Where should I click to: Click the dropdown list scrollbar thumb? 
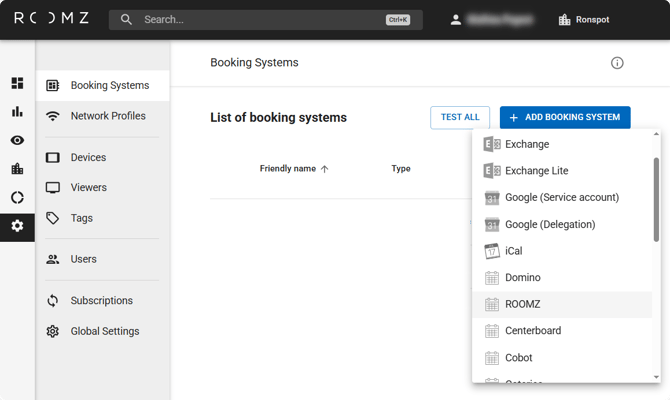coord(656,200)
